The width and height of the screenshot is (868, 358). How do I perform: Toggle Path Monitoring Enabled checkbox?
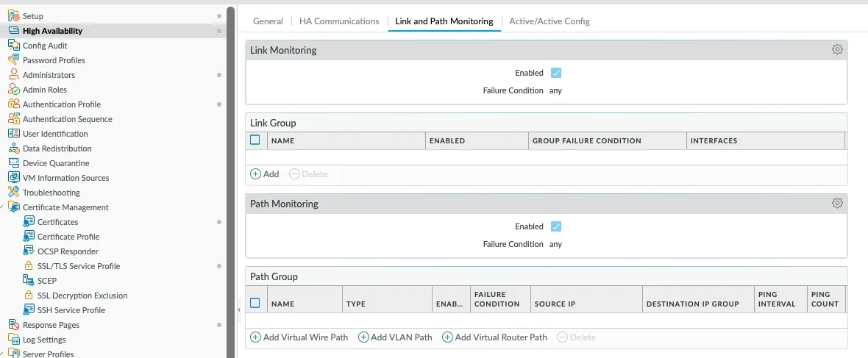556,226
